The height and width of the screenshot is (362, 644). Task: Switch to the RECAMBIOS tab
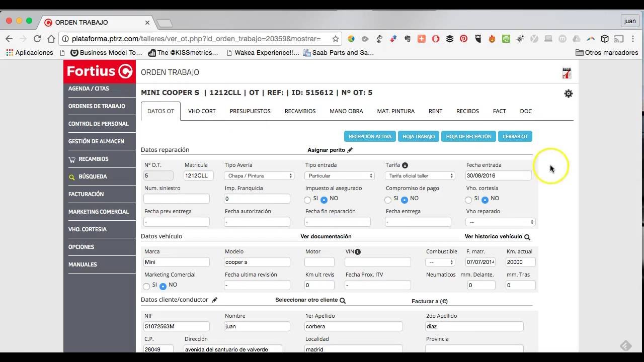pos(300,111)
